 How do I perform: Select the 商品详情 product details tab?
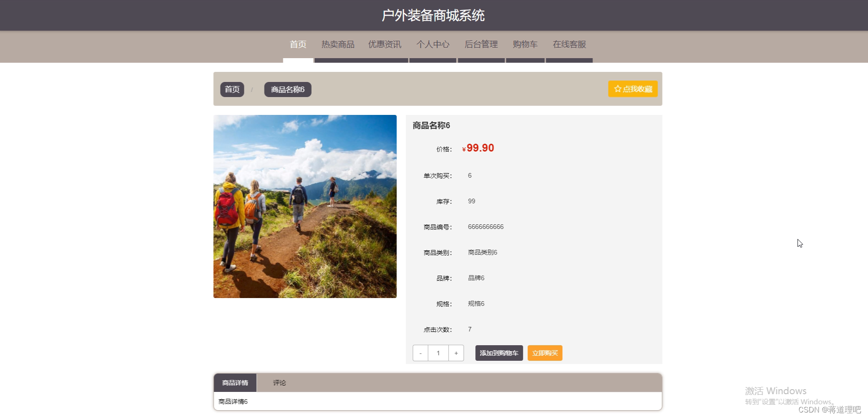point(235,383)
